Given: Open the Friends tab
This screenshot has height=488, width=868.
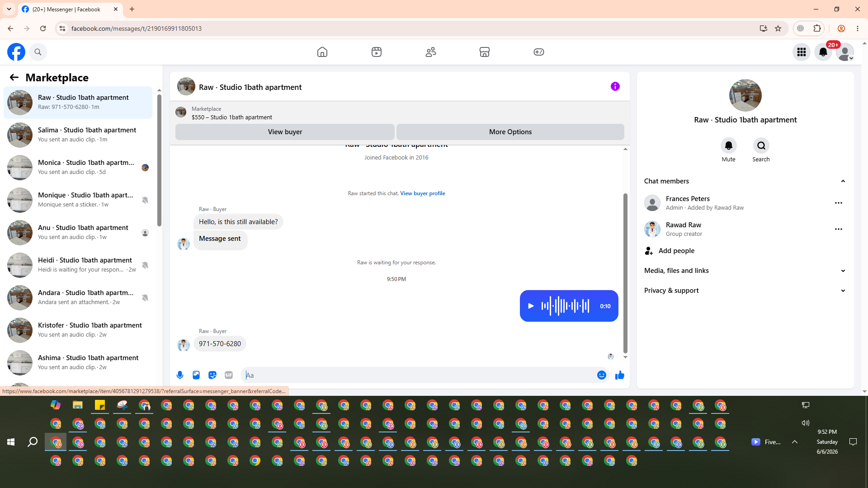Looking at the screenshot, I should coord(431,52).
